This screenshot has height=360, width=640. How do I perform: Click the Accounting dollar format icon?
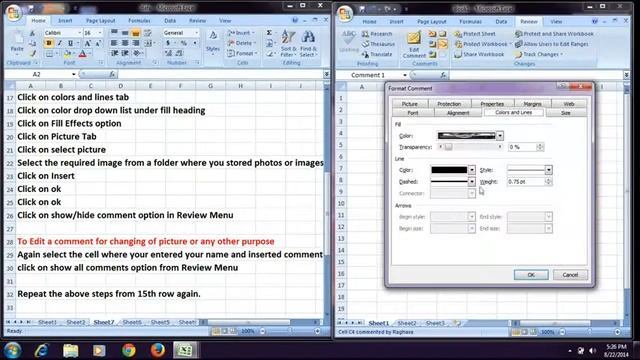click(168, 43)
